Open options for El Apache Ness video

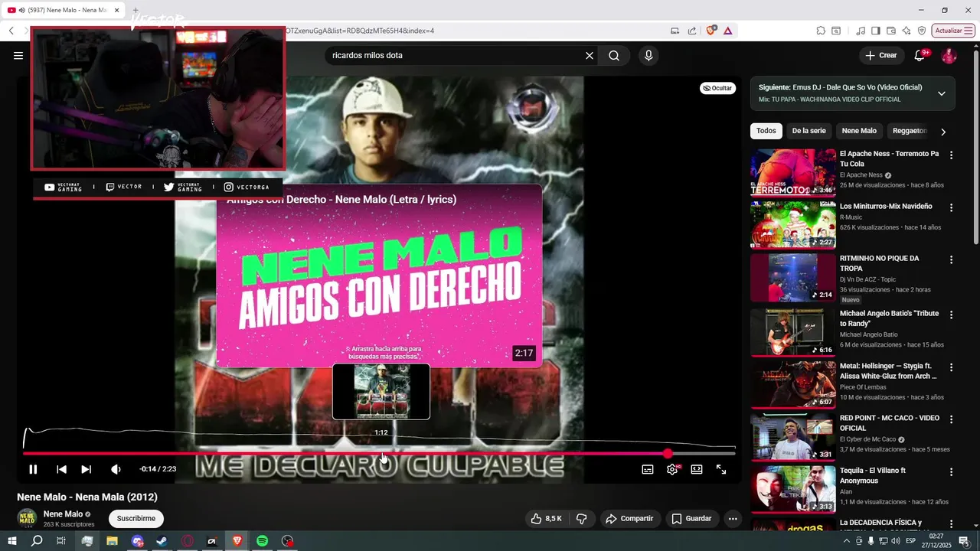pos(952,155)
